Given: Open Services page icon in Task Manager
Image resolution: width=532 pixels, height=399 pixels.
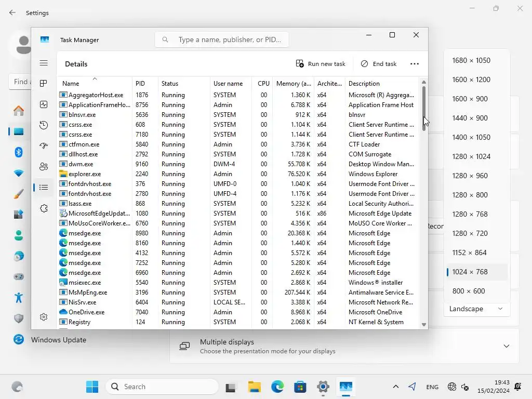Looking at the screenshot, I should (44, 208).
